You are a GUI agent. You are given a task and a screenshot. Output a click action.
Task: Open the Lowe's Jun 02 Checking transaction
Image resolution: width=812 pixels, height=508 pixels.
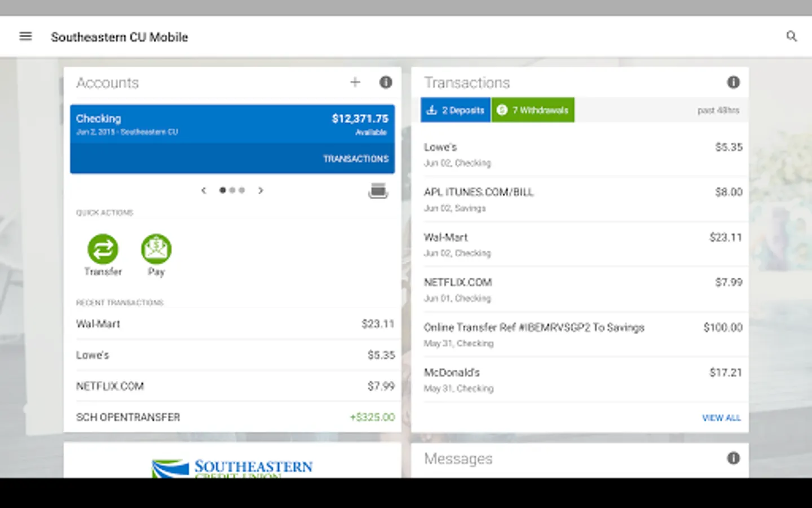pyautogui.click(x=583, y=154)
